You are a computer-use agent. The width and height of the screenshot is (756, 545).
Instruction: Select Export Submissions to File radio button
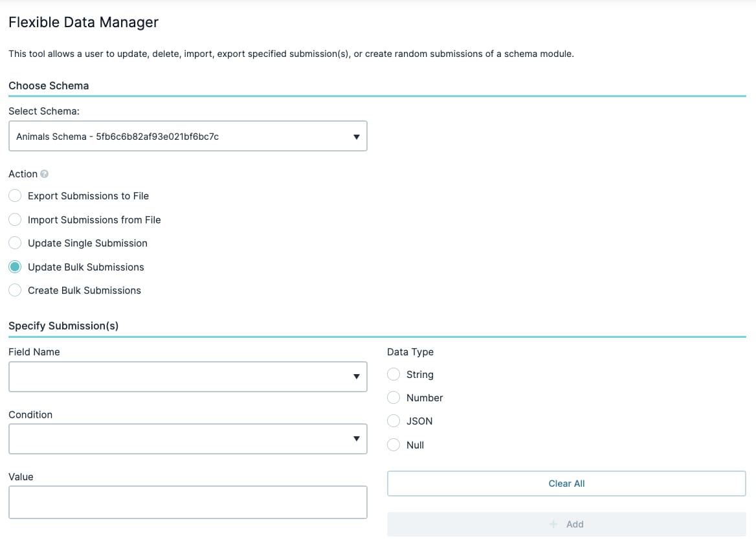[15, 196]
